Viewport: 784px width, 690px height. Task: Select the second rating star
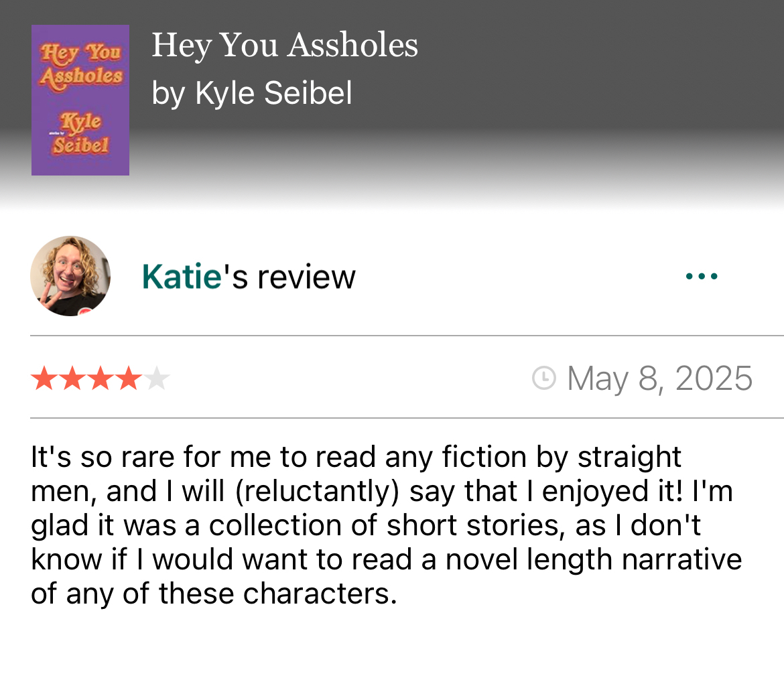click(x=72, y=379)
